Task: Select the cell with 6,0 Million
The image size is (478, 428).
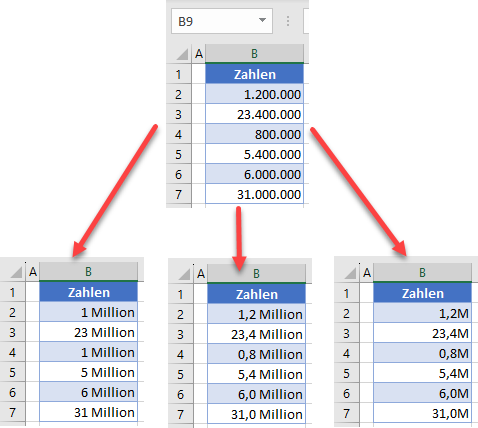Action: 256,394
